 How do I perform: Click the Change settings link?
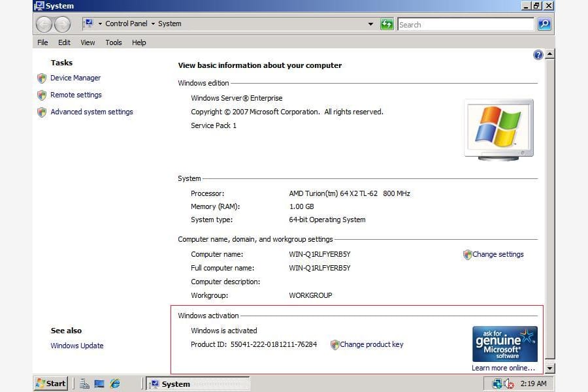point(498,254)
